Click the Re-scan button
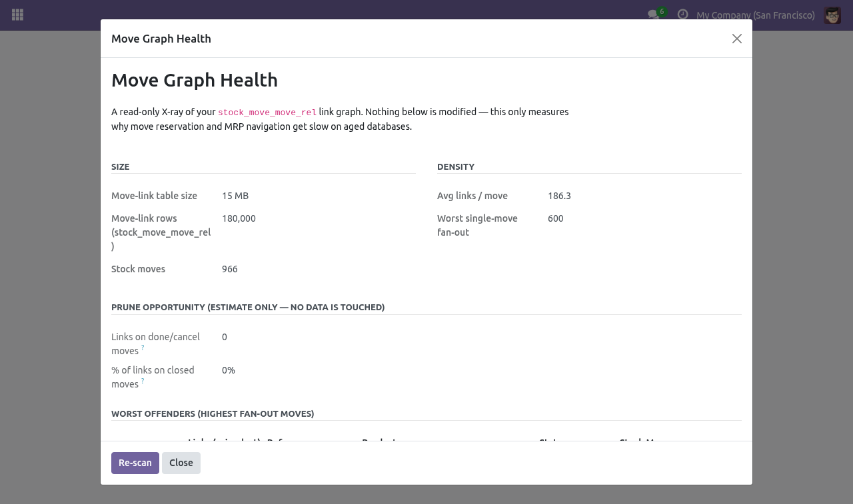853x504 pixels. coord(135,463)
